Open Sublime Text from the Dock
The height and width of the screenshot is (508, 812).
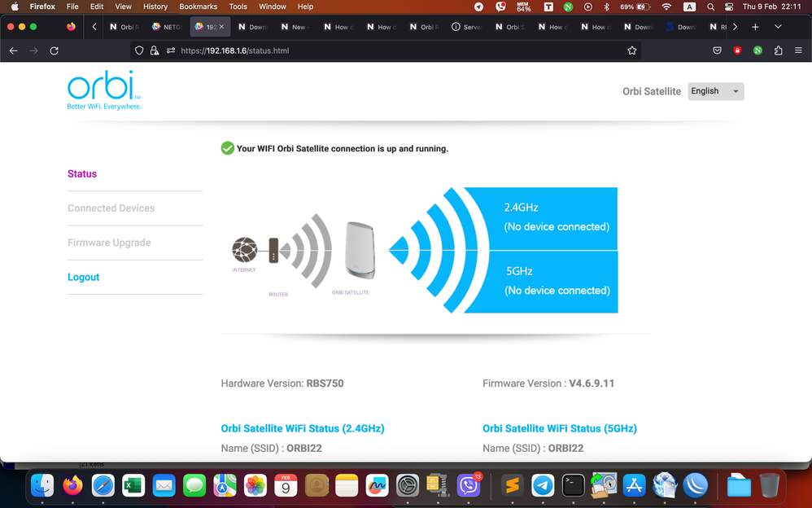click(x=512, y=486)
